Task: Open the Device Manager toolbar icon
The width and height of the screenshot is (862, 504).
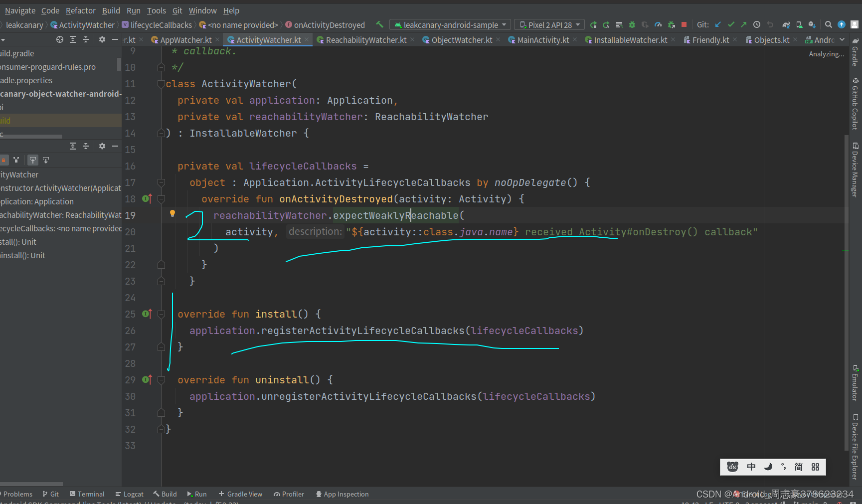Action: tap(799, 24)
